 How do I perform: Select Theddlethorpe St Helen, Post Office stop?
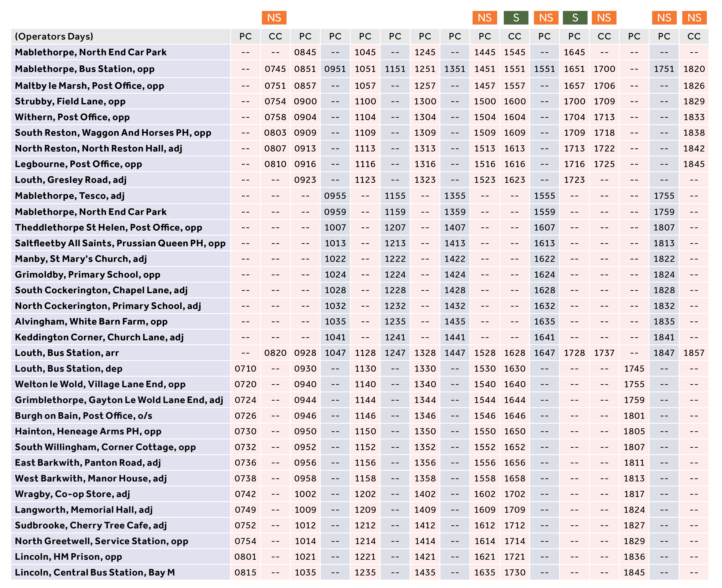tap(108, 227)
